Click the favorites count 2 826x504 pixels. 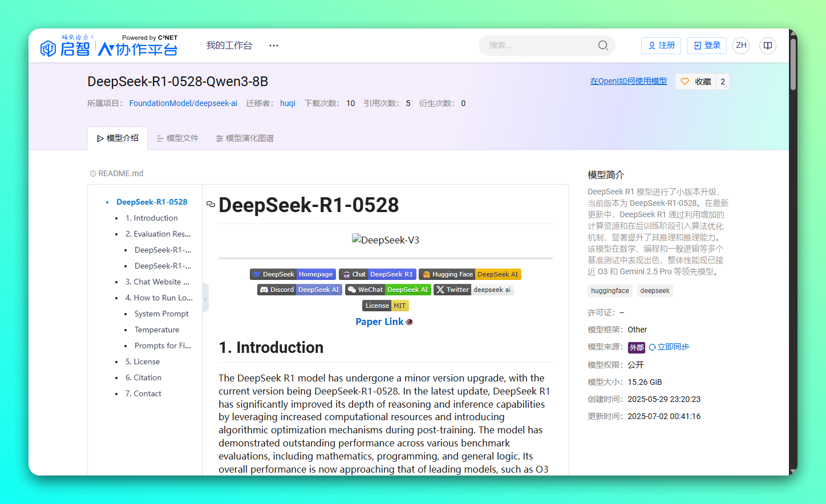pyautogui.click(x=723, y=82)
